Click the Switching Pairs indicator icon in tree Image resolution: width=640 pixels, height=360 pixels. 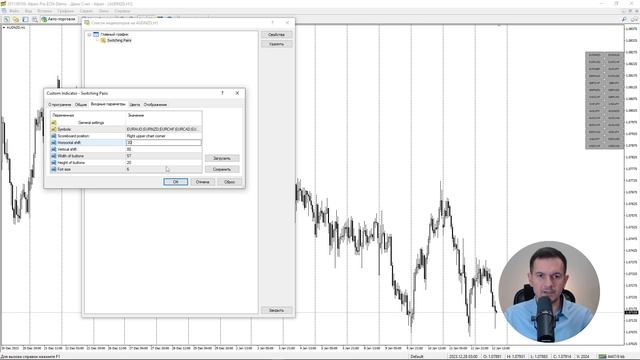coord(103,40)
